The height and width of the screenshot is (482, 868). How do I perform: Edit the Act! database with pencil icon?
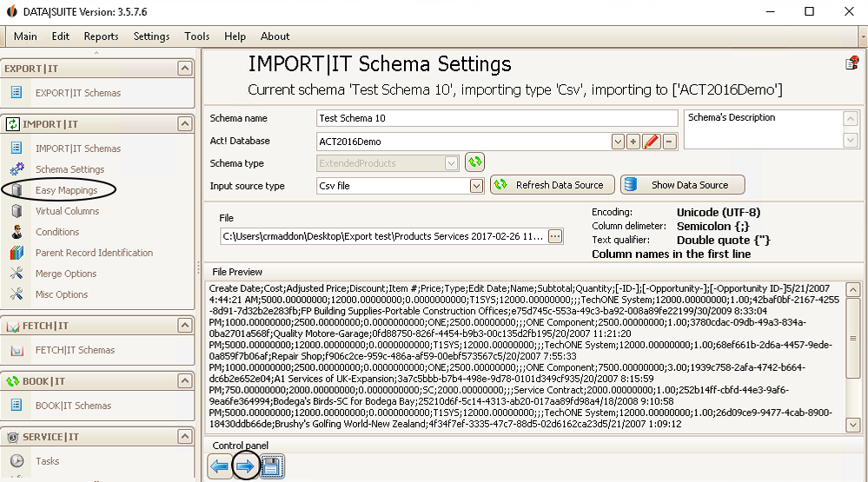[652, 142]
